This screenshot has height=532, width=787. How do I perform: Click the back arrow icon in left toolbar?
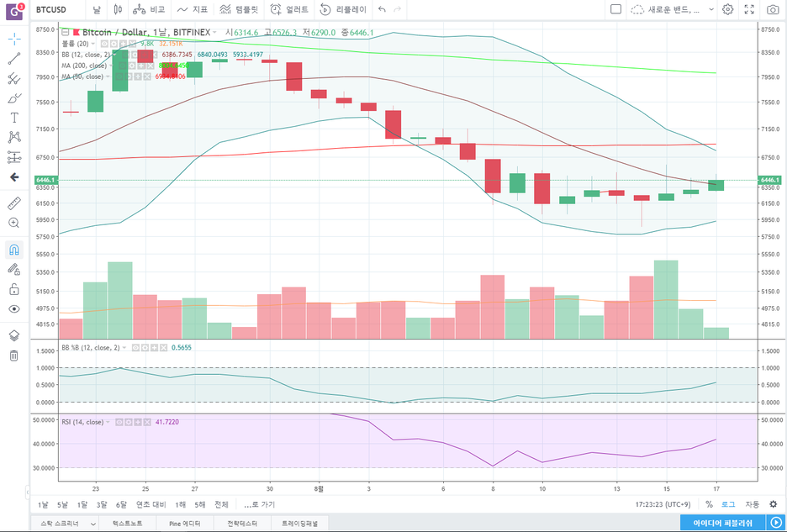pyautogui.click(x=14, y=177)
